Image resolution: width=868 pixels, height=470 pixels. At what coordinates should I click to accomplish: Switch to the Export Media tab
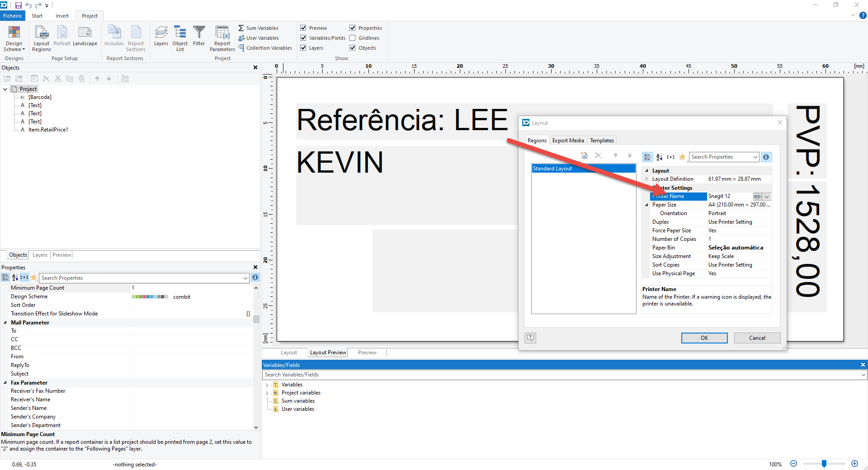[x=568, y=141]
